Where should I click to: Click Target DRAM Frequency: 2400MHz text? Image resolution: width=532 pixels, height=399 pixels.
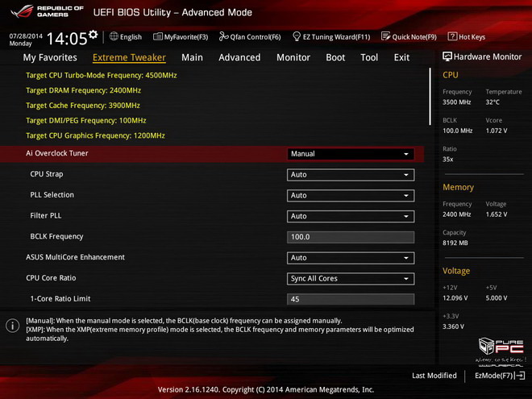pyautogui.click(x=84, y=90)
